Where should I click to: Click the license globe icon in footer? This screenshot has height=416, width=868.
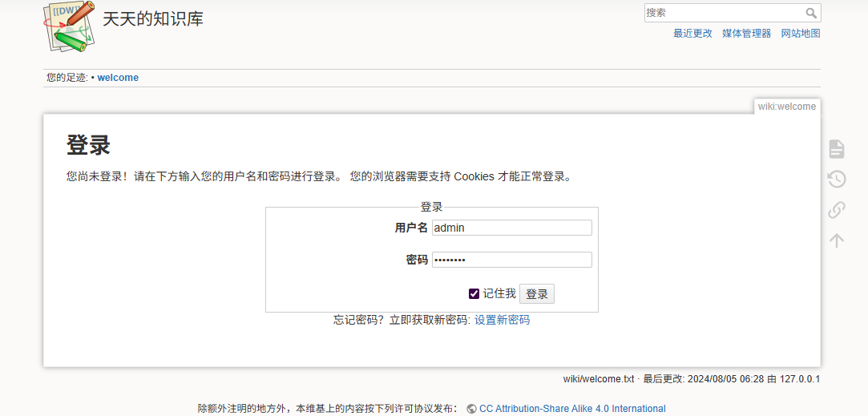point(471,409)
